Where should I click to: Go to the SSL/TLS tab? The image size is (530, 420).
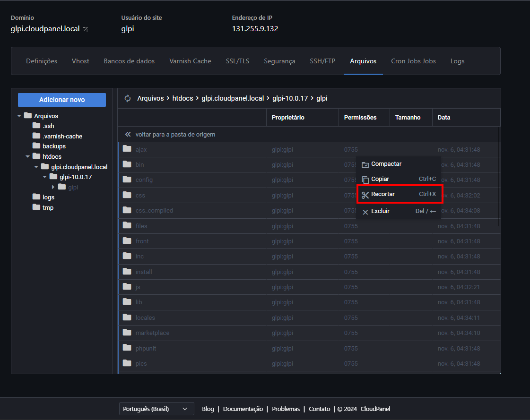click(238, 61)
